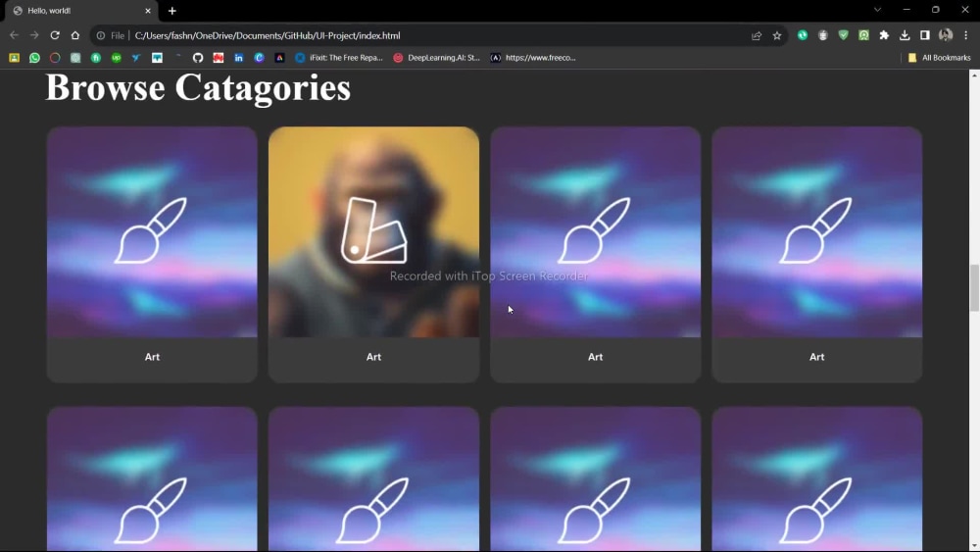The height and width of the screenshot is (552, 980).
Task: Open the Chrome three-dot menu
Action: 965,35
